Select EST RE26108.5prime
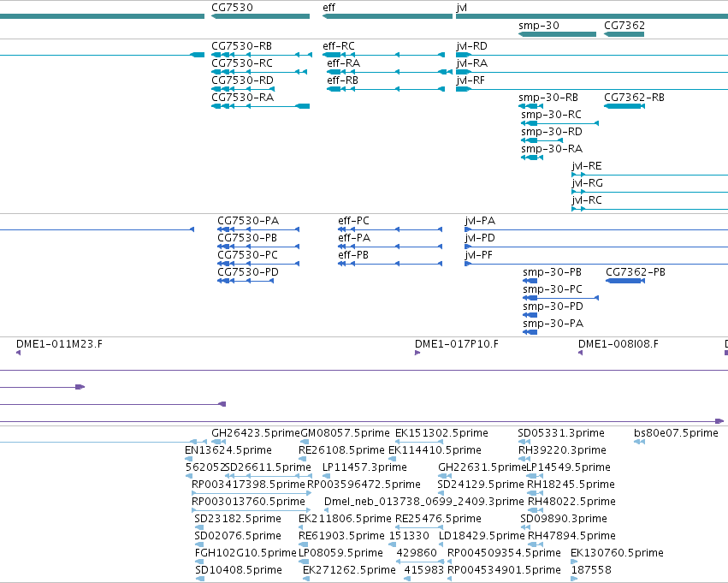Image resolution: width=728 pixels, height=583 pixels. coord(303,459)
